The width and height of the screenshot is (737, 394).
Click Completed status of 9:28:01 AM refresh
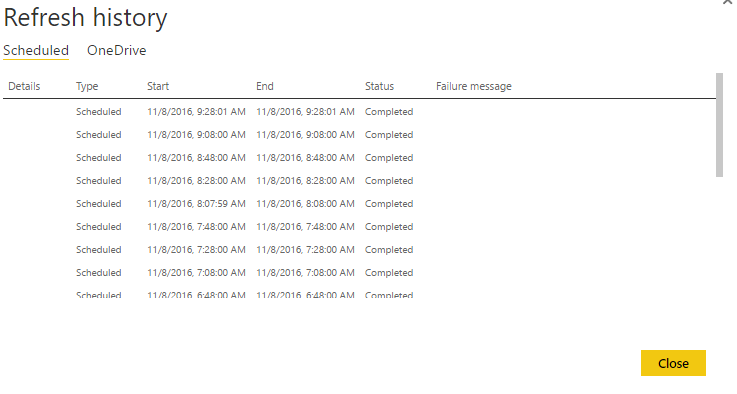click(389, 112)
